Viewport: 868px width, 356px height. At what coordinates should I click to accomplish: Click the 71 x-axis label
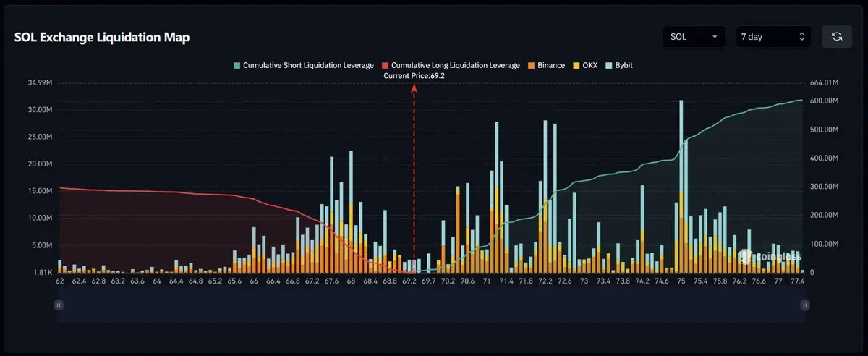487,281
